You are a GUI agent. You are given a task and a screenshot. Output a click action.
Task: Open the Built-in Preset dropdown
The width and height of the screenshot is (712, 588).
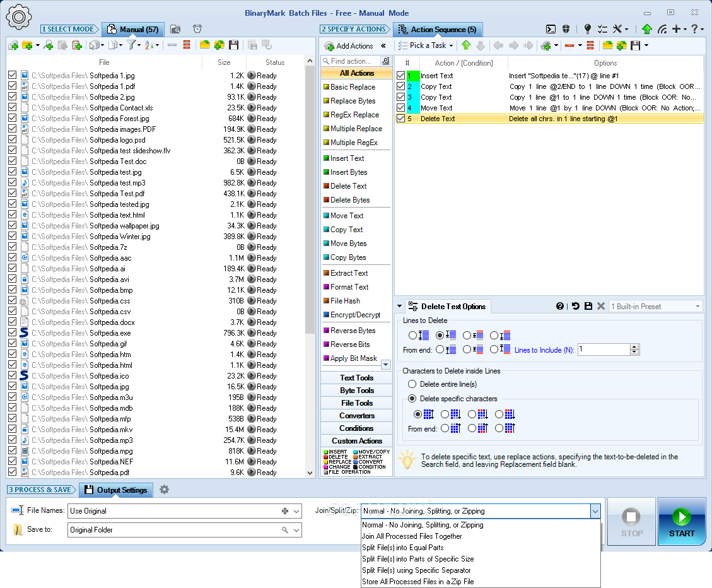coord(698,306)
